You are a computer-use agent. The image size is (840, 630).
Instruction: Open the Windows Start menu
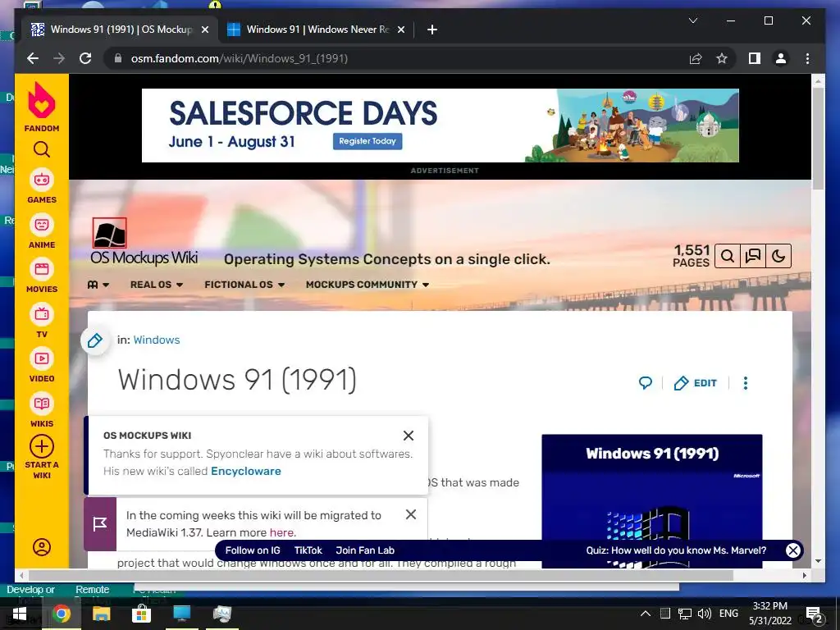pyautogui.click(x=20, y=614)
